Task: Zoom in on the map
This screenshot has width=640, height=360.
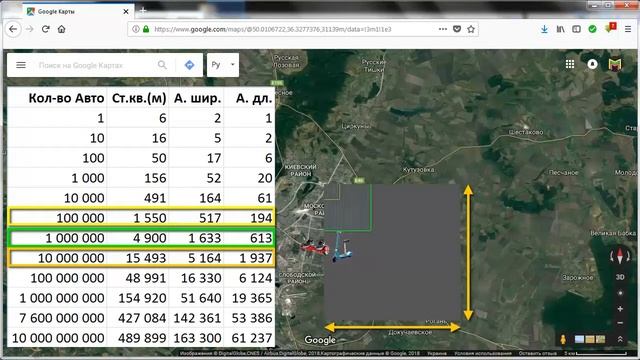Action: (x=620, y=309)
